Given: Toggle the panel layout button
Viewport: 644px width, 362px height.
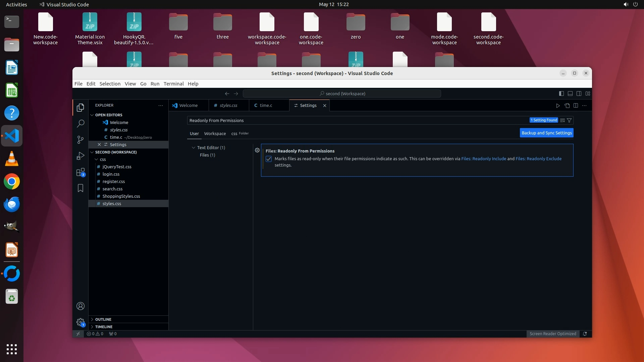Looking at the screenshot, I should pyautogui.click(x=570, y=94).
